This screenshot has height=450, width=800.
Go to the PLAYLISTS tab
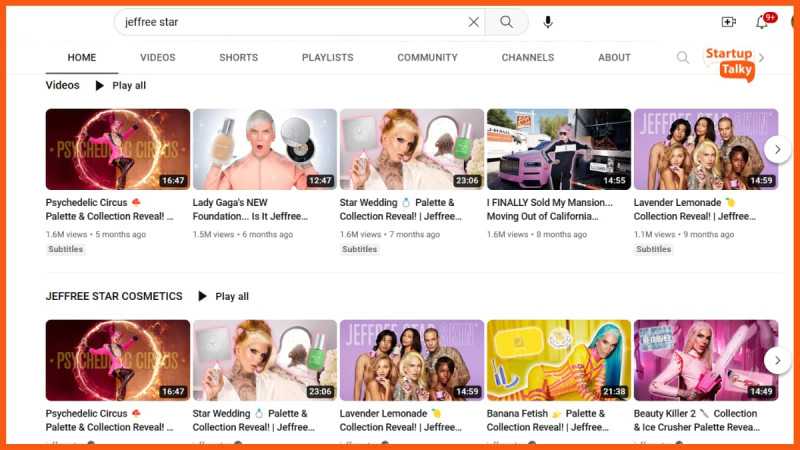click(328, 57)
